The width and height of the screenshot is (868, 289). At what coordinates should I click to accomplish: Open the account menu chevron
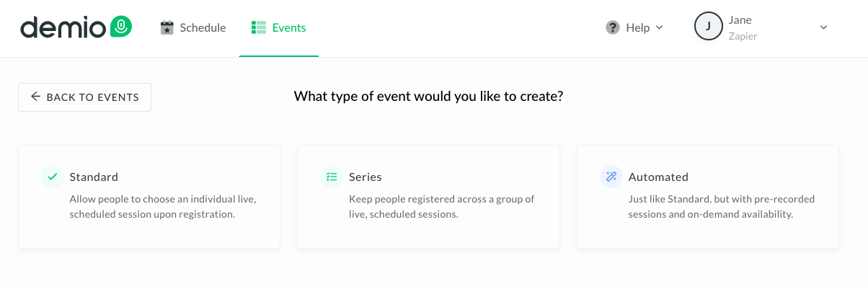coord(824,28)
